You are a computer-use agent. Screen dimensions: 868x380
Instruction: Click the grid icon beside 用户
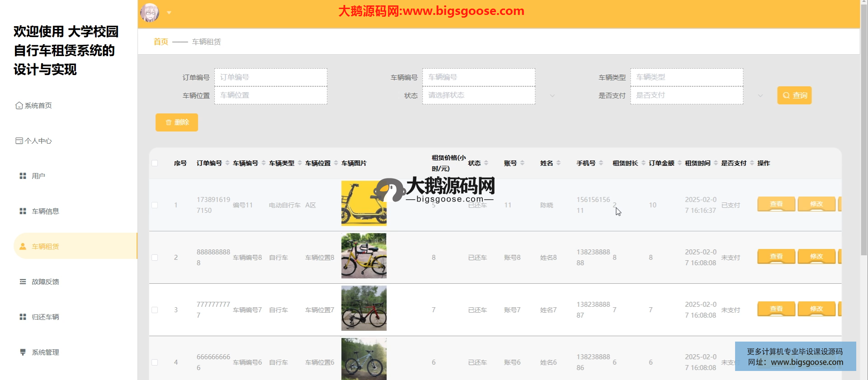tap(23, 176)
